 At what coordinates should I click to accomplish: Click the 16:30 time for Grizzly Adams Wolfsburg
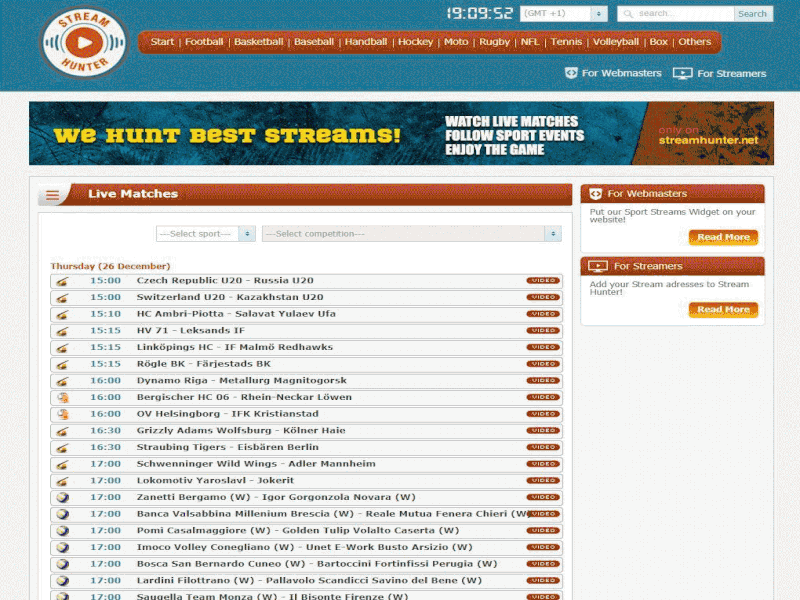pyautogui.click(x=106, y=431)
